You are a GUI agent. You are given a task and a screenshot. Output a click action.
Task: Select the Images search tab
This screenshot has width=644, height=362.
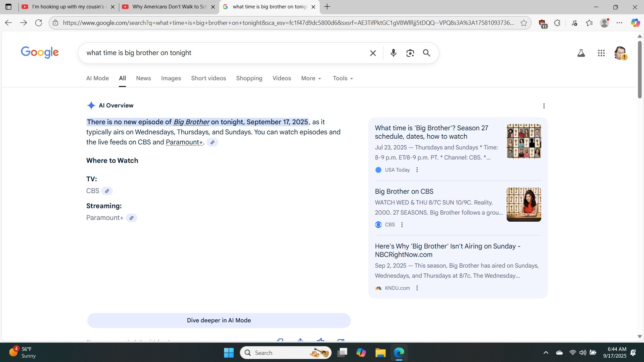(x=171, y=78)
